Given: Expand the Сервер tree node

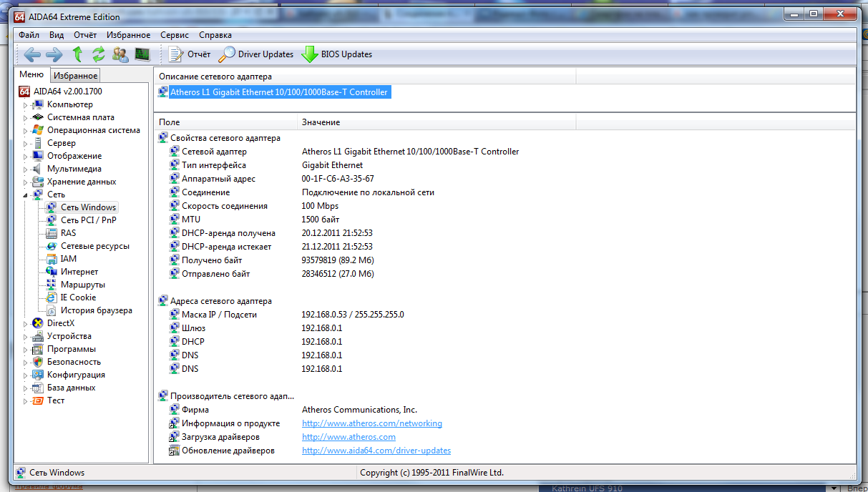Looking at the screenshot, I should 25,144.
